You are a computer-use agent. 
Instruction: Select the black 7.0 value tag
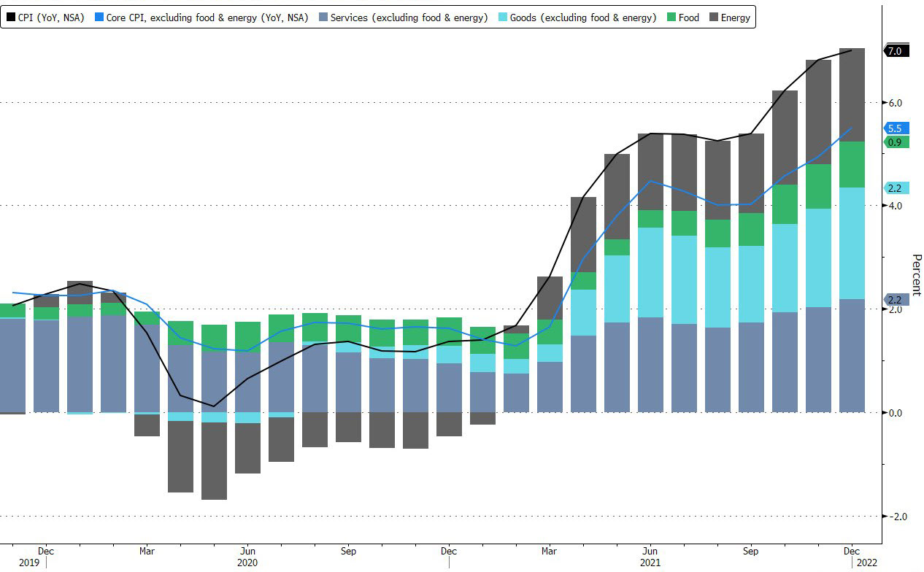(x=896, y=51)
